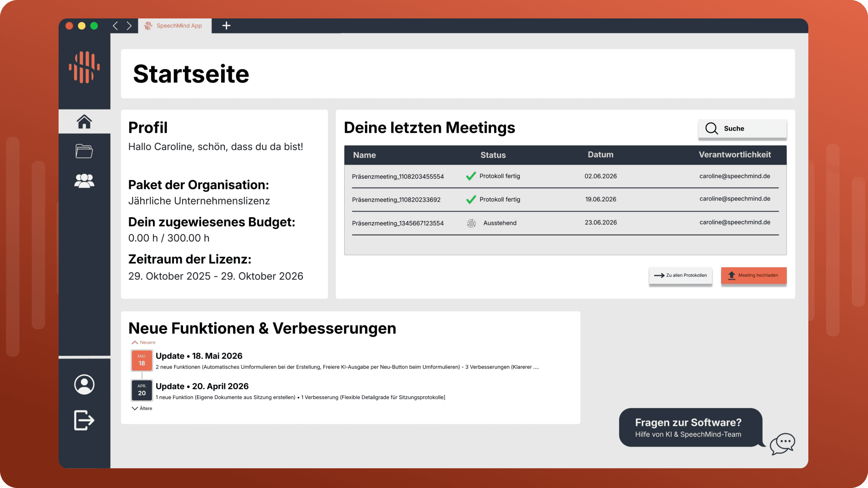This screenshot has height=488, width=868.
Task: Click the green checkmark for Präsenzmeeting_1108203455554
Action: point(471,176)
